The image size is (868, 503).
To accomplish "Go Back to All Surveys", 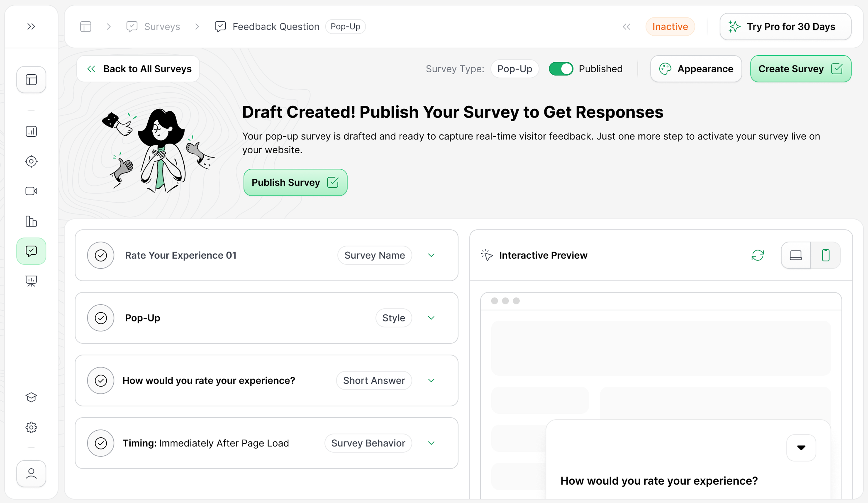I will coord(138,69).
